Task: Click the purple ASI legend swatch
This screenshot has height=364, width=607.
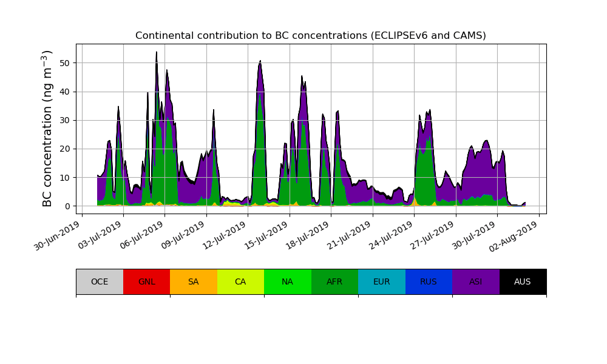Action: 475,281
